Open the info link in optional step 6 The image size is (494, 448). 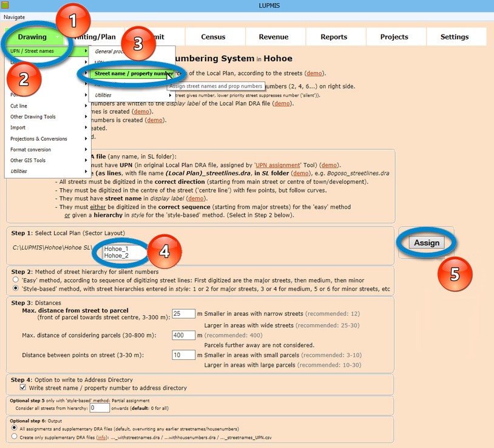(101, 438)
